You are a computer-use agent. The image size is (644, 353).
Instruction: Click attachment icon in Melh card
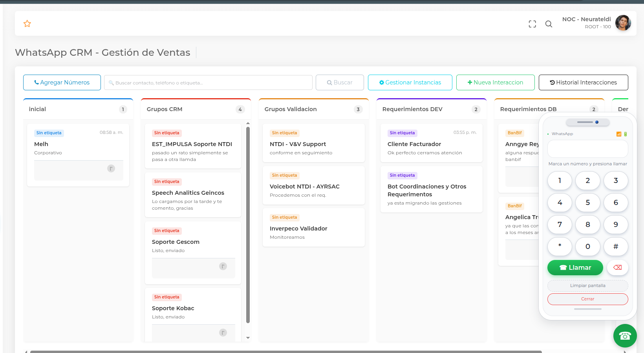[x=111, y=168]
